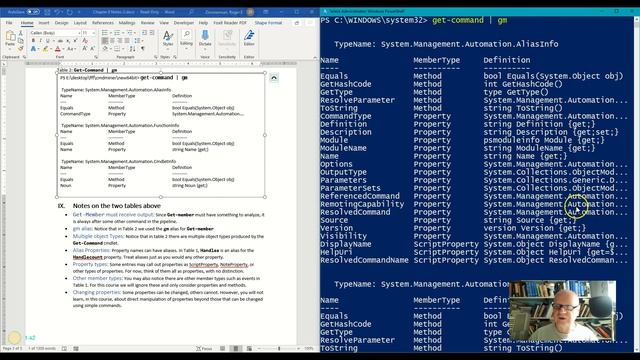Click the Word zoom slider handle
The height and width of the screenshot is (360, 640).
(279, 349)
